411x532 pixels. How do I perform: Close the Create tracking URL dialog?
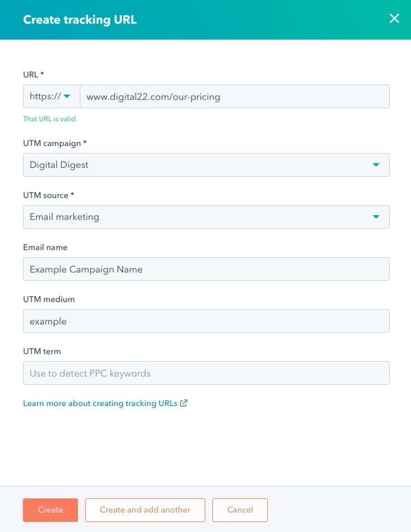click(394, 19)
